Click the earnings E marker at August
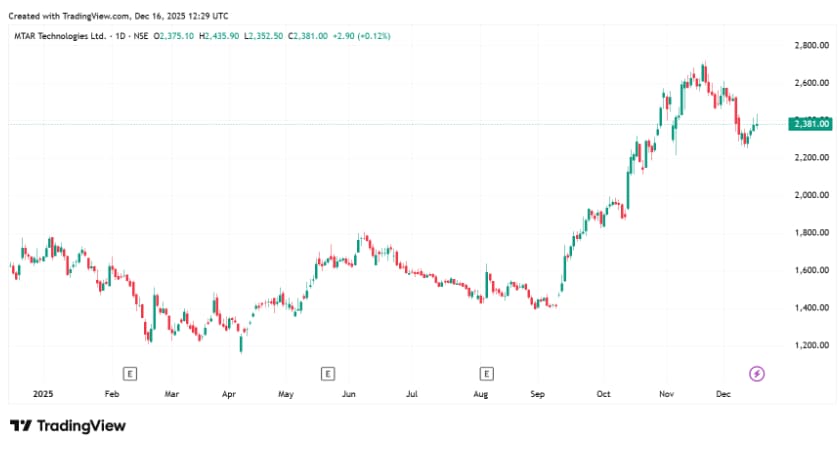838x457 pixels. (x=486, y=374)
